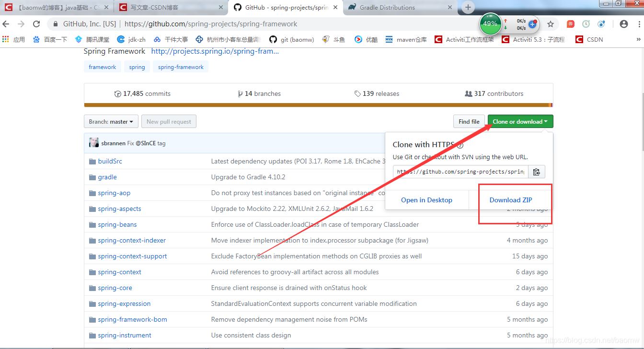
Task: Click the clone URL text field
Action: [460, 172]
